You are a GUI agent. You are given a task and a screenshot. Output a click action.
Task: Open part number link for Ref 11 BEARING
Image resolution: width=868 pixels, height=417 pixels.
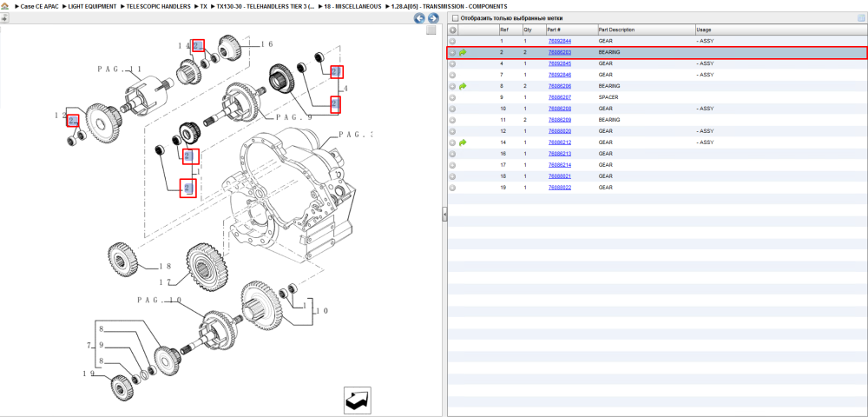point(560,120)
